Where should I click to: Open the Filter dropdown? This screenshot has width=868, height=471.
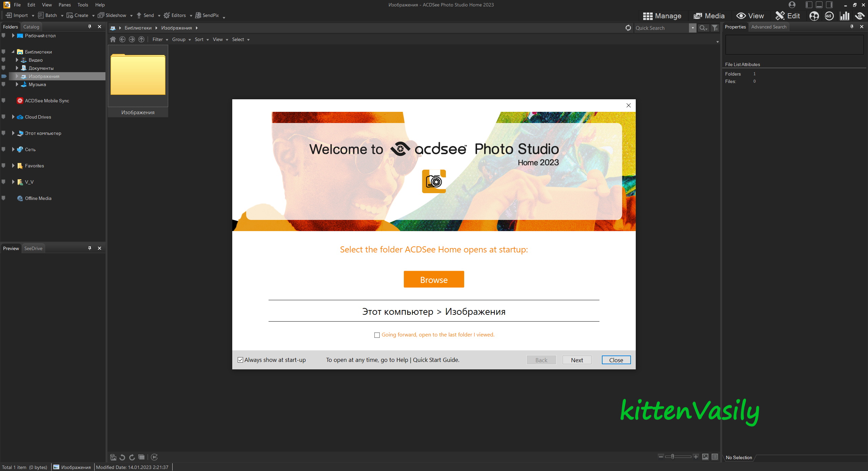[x=160, y=39]
